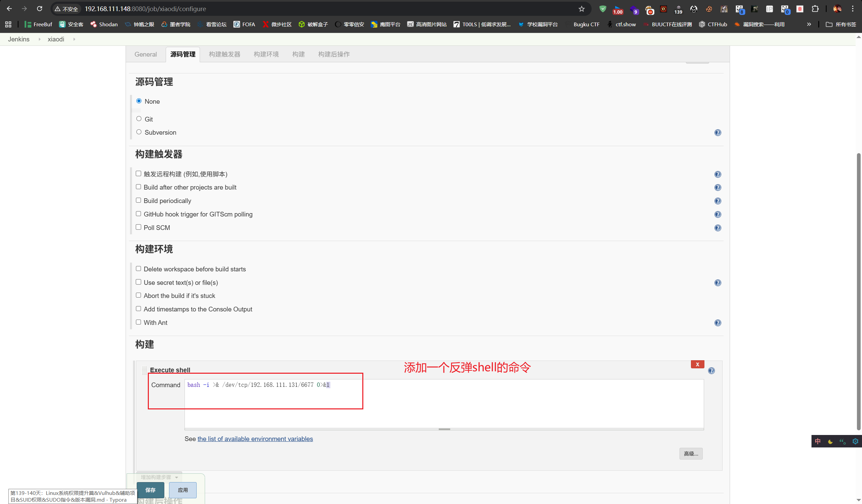Image resolution: width=862 pixels, height=504 pixels.
Task: Open the browser extensions puzzle icon
Action: 815,9
